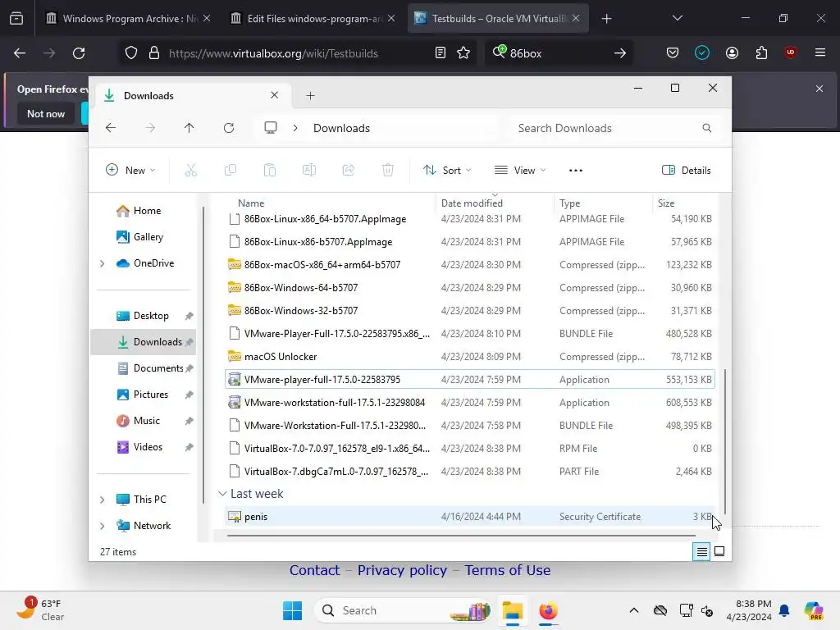This screenshot has width=840, height=630.
Task: Reload the Firefox page
Action: coord(79,53)
